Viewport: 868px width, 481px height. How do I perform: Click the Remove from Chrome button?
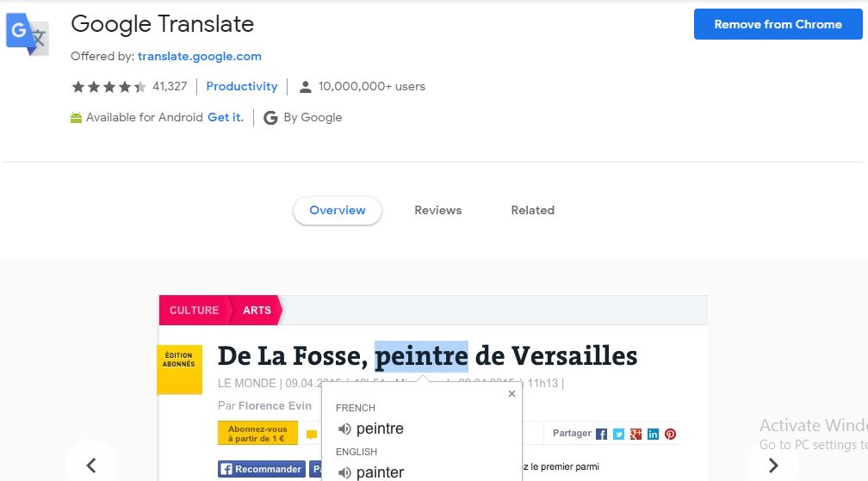click(778, 24)
